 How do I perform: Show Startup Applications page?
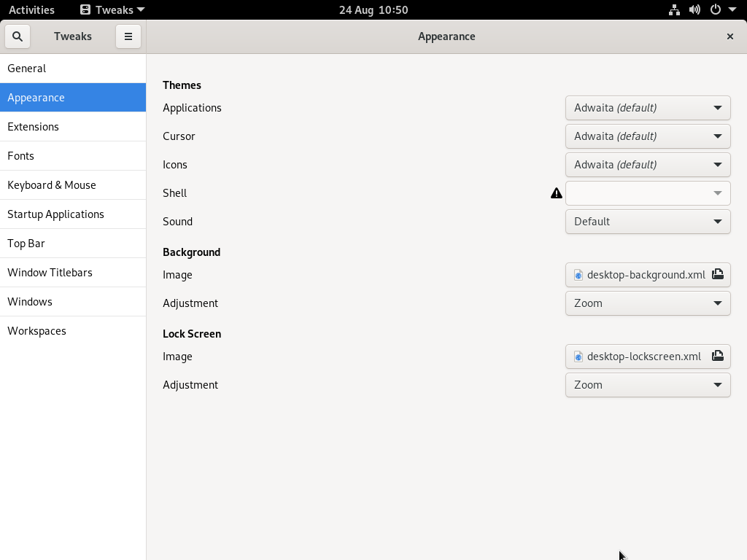coord(73,214)
